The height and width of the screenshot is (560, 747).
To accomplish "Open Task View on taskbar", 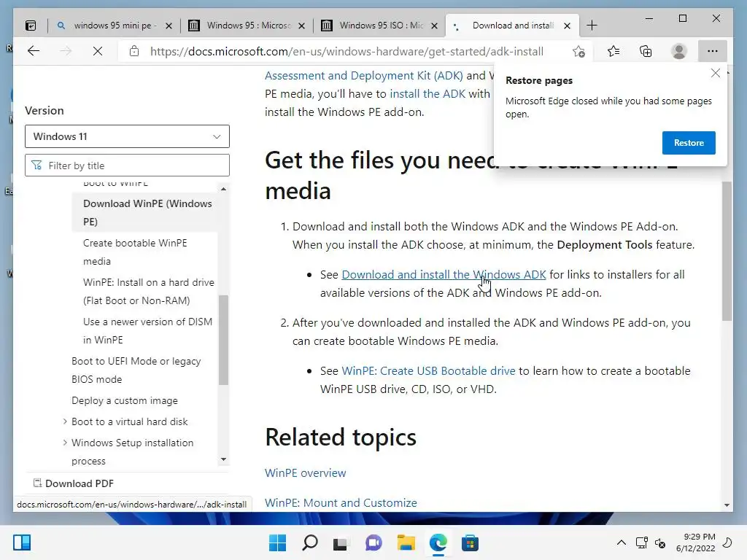I will pos(340,542).
